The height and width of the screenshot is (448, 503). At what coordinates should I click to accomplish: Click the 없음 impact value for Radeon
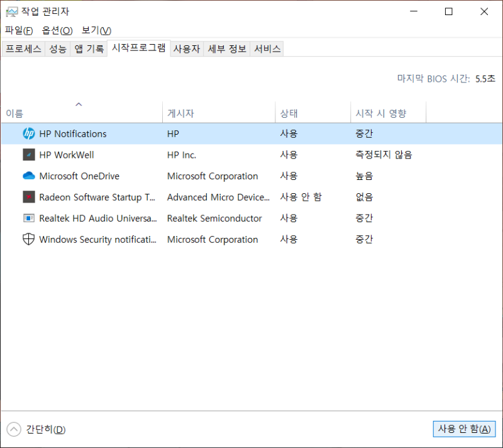point(364,197)
